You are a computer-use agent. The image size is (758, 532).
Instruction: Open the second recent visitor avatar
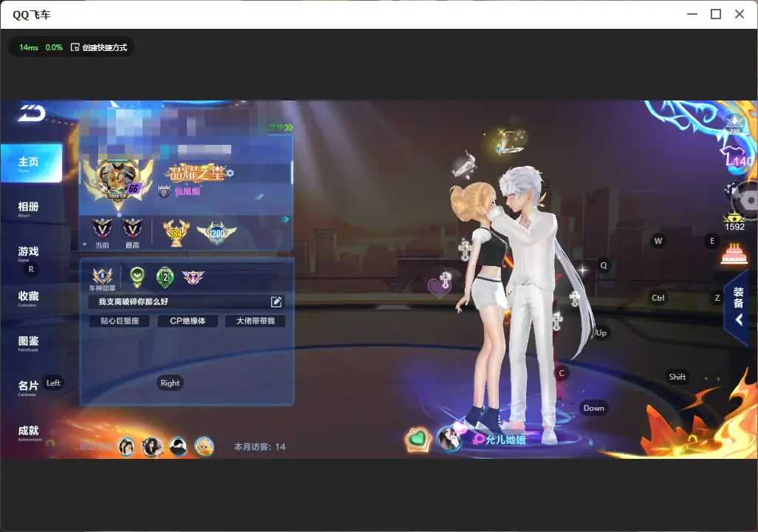click(x=152, y=446)
